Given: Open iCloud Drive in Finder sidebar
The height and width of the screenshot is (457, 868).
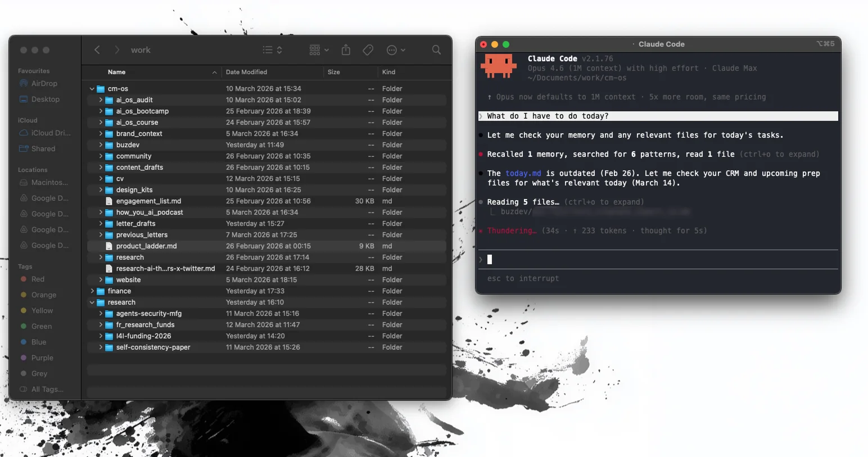Looking at the screenshot, I should pyautogui.click(x=45, y=133).
